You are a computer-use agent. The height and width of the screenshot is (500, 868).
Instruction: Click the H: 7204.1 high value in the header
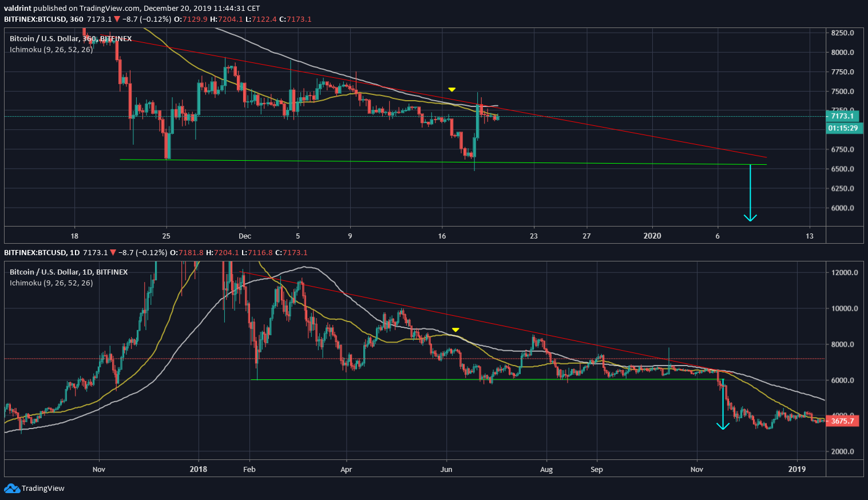tap(228, 19)
